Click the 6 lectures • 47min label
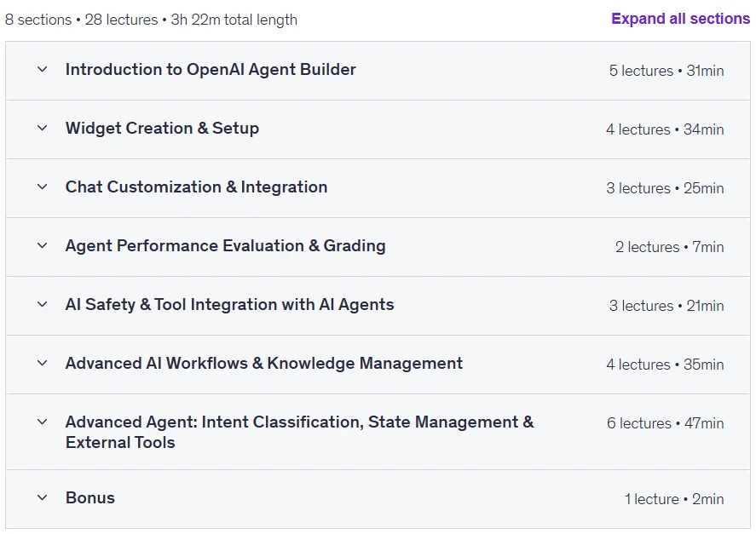Screen dimensions: 756x534 (x=666, y=423)
